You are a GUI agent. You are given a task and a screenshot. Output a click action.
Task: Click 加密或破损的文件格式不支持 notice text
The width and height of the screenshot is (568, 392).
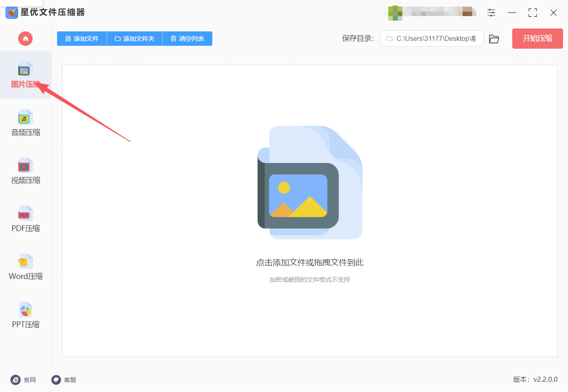(x=310, y=280)
